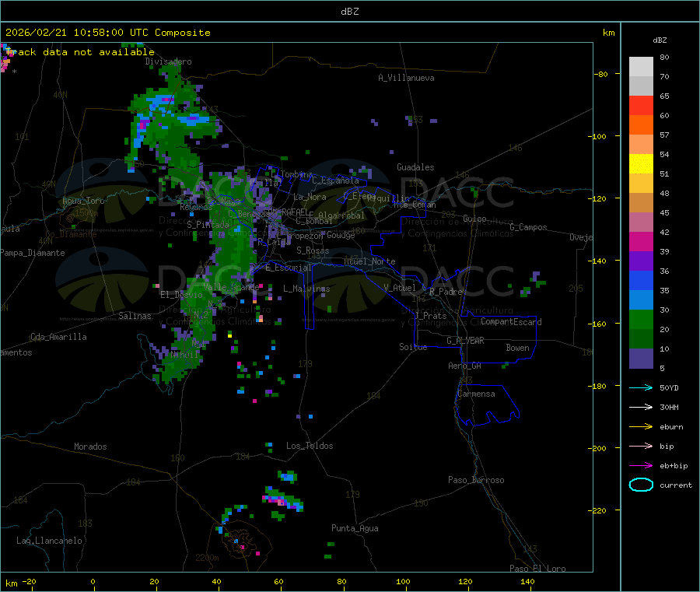Viewport: 700px width, 592px height.
Task: Click the 'Cda_Amarilla' map label
Action: pos(58,337)
